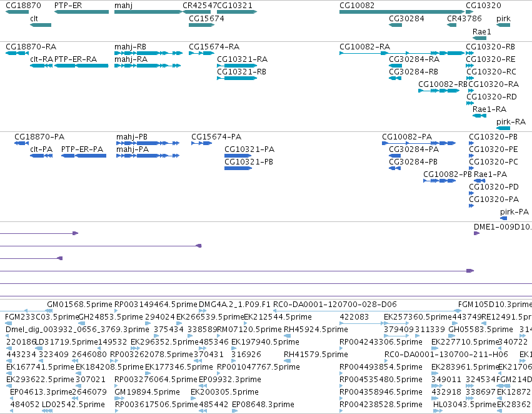Select transcript CG10320-RB
Image resolution: width=532 pixels, height=414 pixels.
[x=490, y=47]
